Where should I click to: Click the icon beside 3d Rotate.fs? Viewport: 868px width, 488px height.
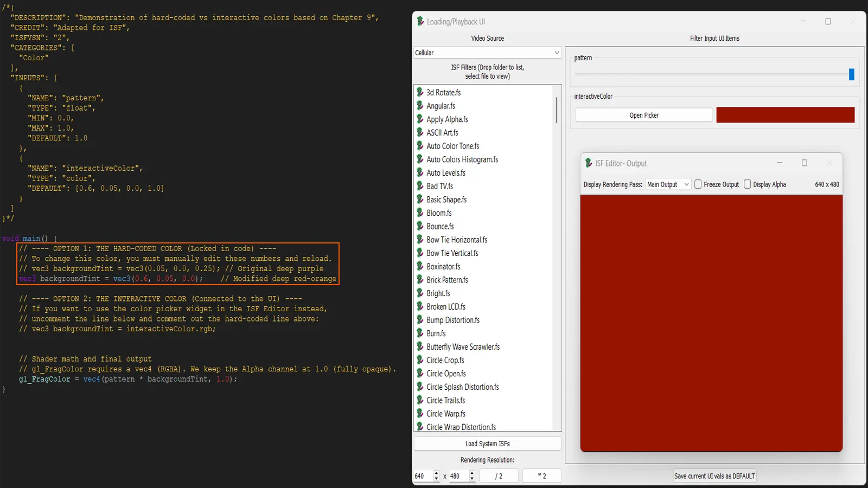click(x=420, y=92)
